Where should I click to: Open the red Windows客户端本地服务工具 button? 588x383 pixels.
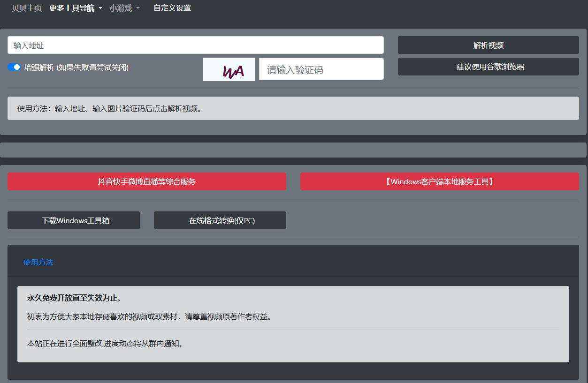point(439,181)
